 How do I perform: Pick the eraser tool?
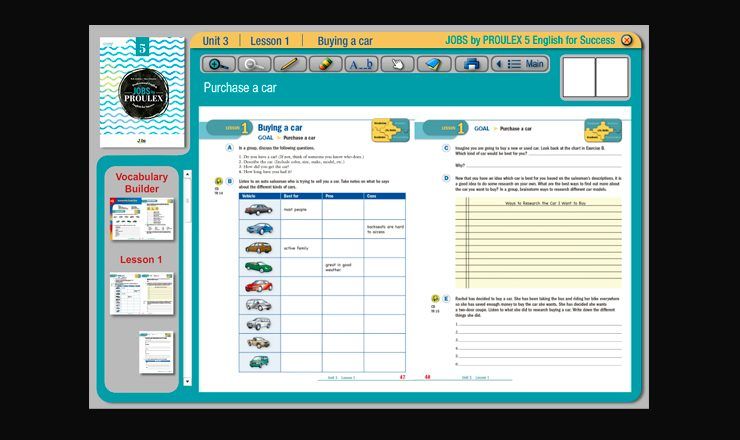pyautogui.click(x=326, y=64)
